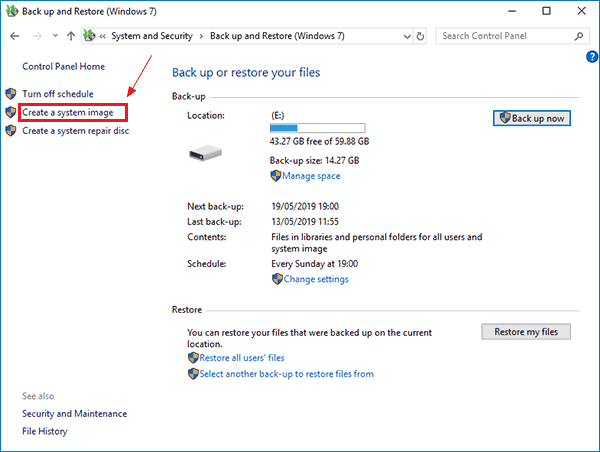The image size is (600, 452).
Task: Expand the double-chevron breadcrumb overflow
Action: click(103, 36)
